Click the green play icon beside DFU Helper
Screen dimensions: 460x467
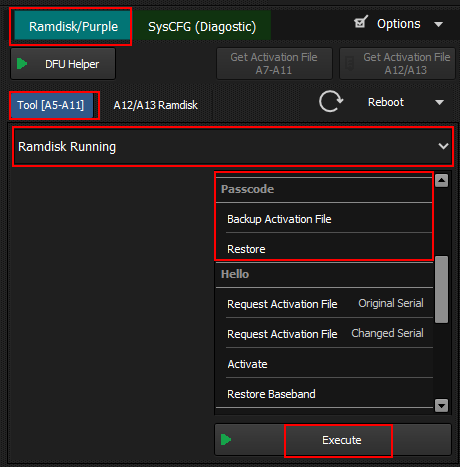[22, 63]
